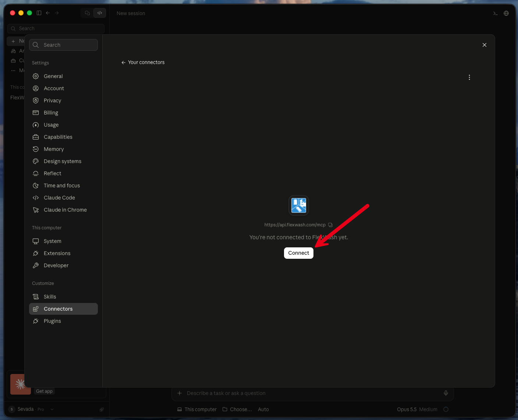Viewport: 518px width, 420px height.
Task: Open Account settings
Action: (63, 88)
